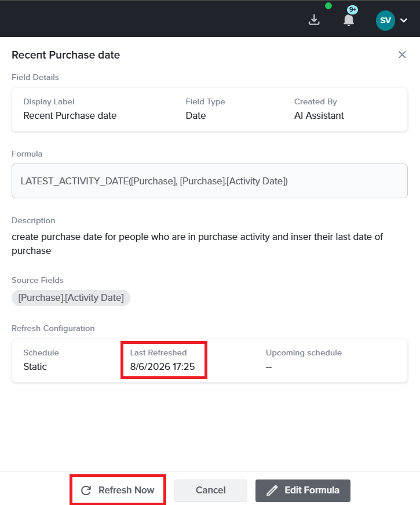Close the Recent Purchase date panel

point(402,55)
